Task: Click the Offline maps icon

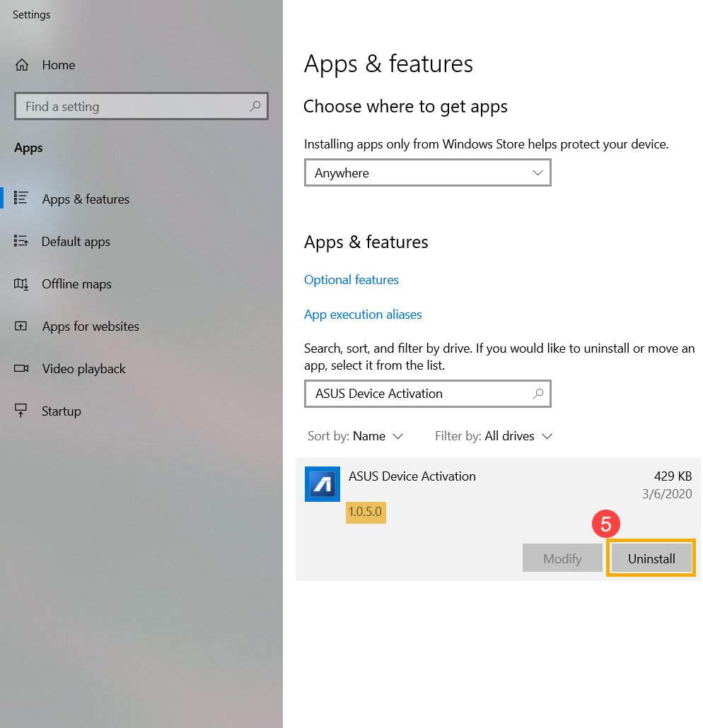Action: click(21, 283)
